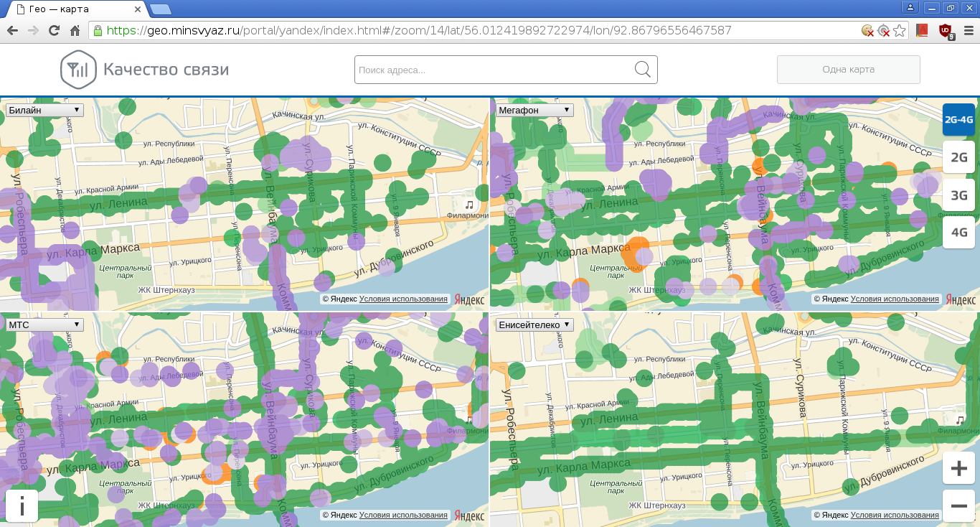Click 'Филармония' label on Билайн map

pos(466,215)
